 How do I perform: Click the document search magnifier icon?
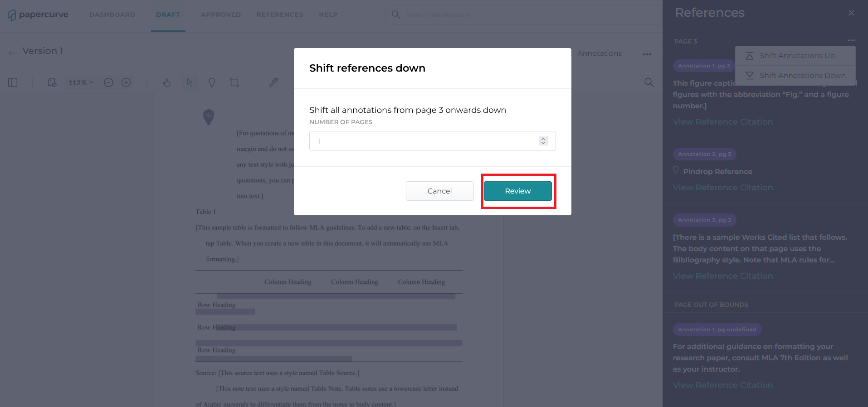pos(649,82)
